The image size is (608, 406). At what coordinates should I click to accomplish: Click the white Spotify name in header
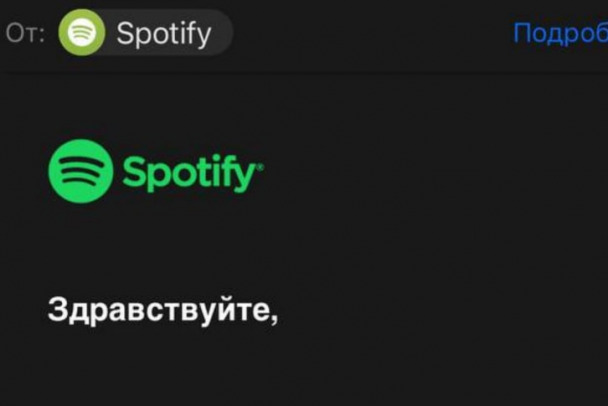coord(164,35)
